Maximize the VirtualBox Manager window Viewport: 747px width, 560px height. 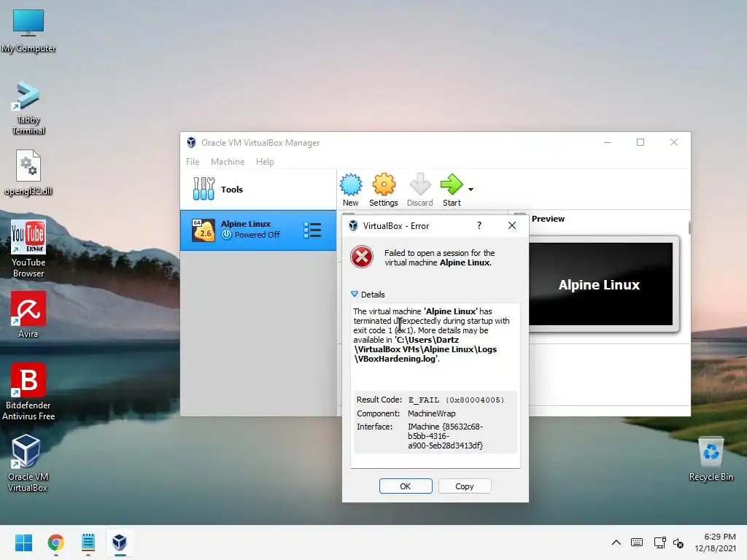640,142
